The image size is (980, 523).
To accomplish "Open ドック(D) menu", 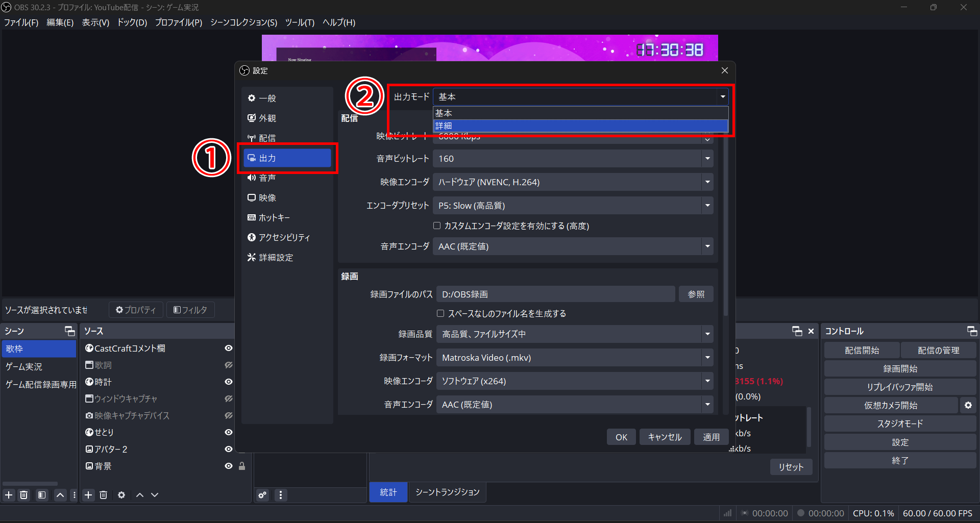I will coord(132,22).
